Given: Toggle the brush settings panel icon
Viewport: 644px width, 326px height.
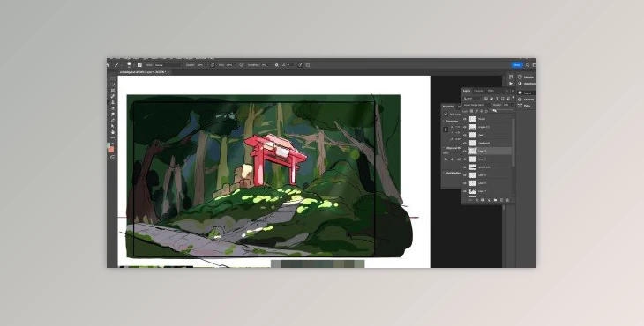Looking at the screenshot, I should [x=139, y=65].
